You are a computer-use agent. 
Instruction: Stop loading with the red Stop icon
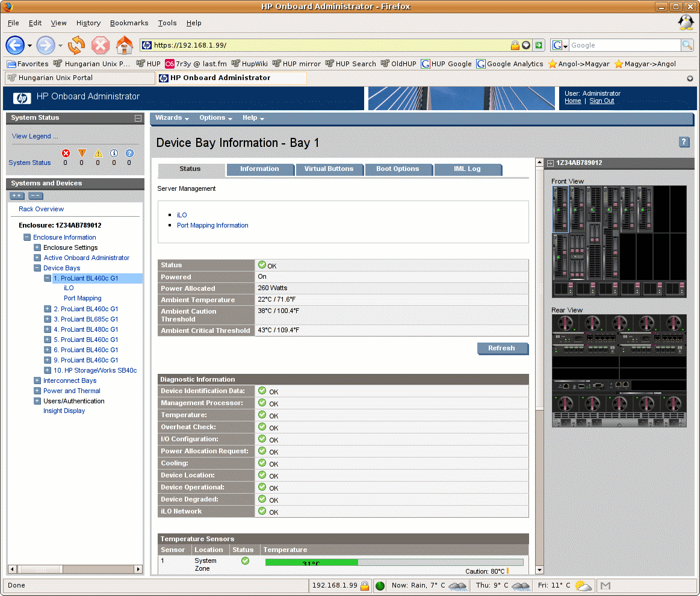click(x=101, y=45)
